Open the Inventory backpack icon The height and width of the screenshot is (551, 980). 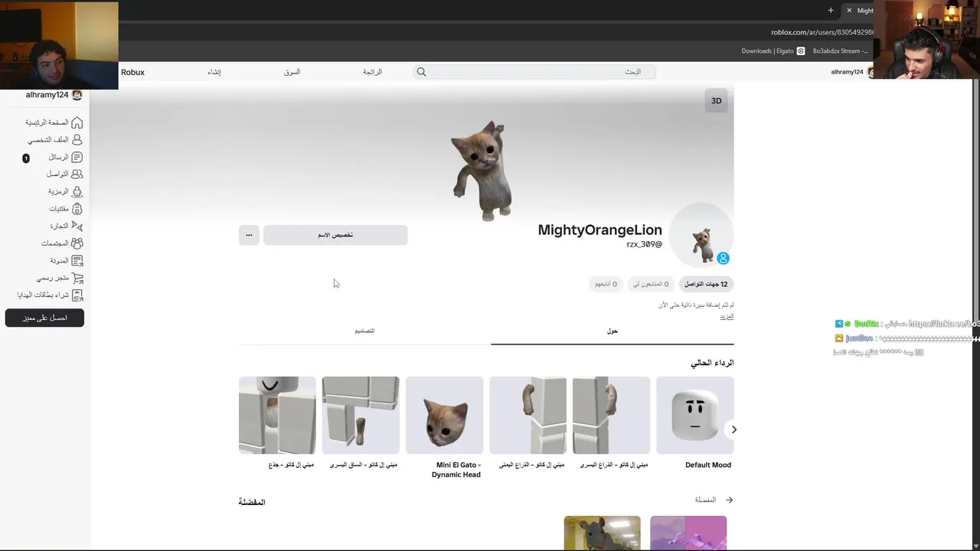pos(77,209)
